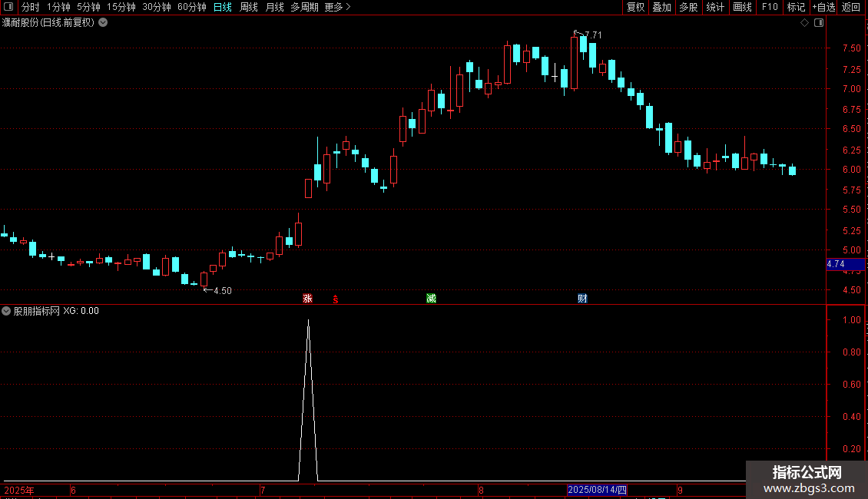
Task: Click the 7.50 price axis label
Action: tap(851, 48)
